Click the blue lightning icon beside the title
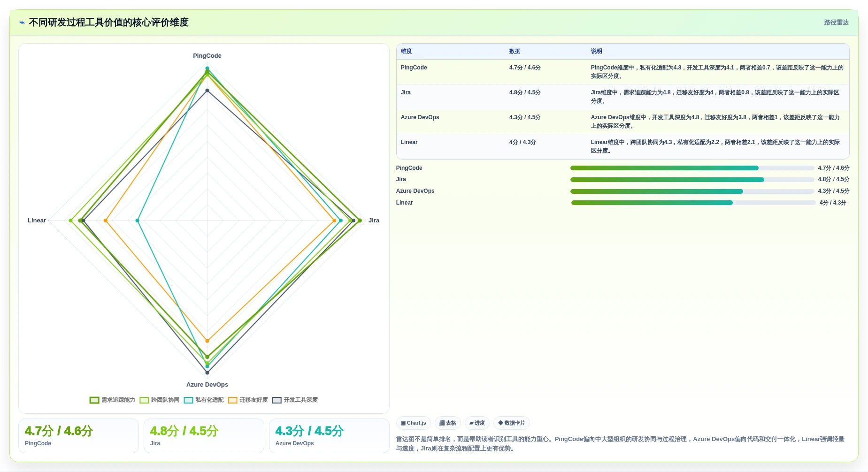The width and height of the screenshot is (868, 472). (22, 23)
